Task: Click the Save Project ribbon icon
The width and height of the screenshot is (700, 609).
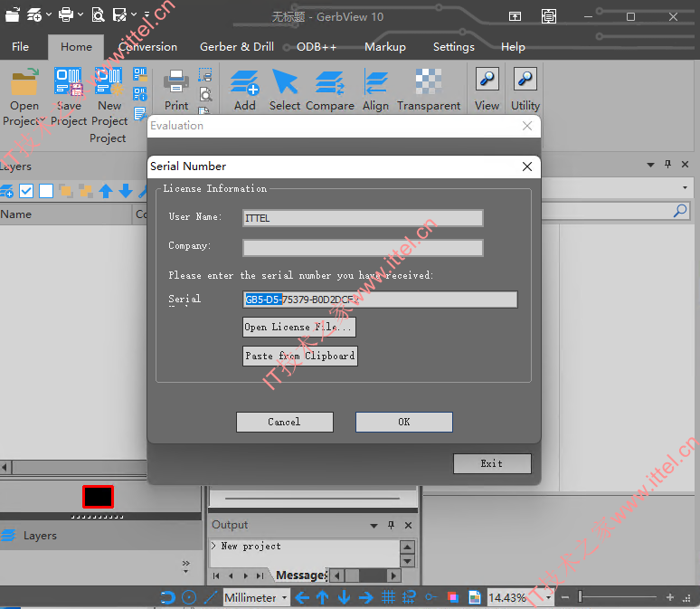Action: pos(69,81)
